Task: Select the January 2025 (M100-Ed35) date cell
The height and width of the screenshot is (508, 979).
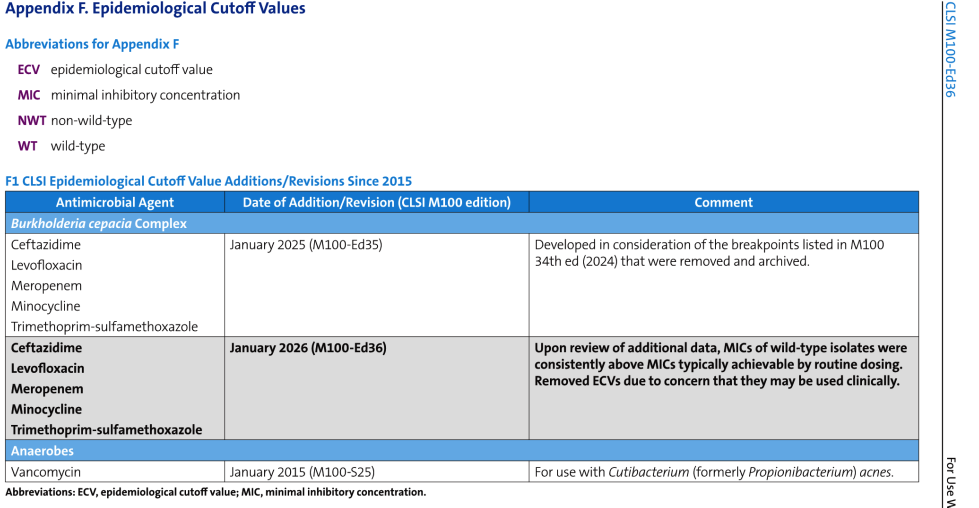Action: (x=302, y=244)
